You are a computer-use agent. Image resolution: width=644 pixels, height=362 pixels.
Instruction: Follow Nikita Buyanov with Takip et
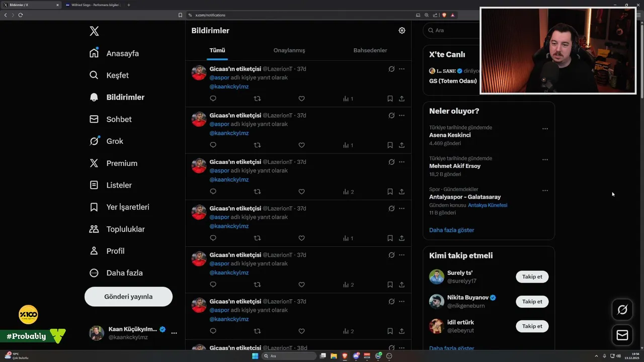[x=532, y=302]
